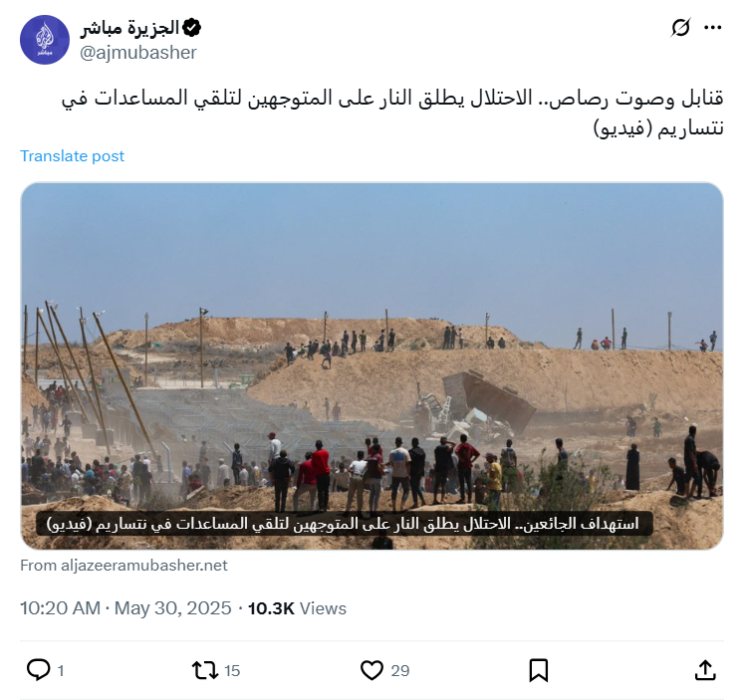Image resolution: width=744 pixels, height=700 pixels.
Task: Click the repost count 15
Action: click(x=232, y=670)
